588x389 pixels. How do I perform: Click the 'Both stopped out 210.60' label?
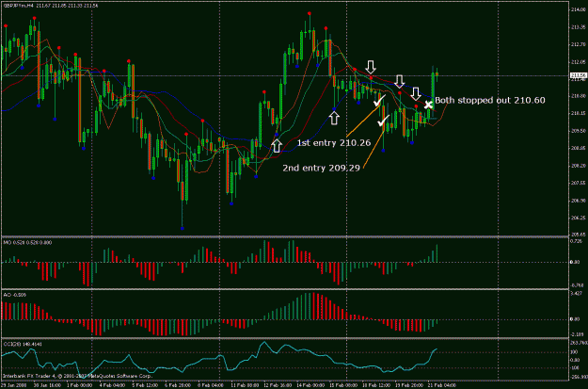click(x=490, y=100)
